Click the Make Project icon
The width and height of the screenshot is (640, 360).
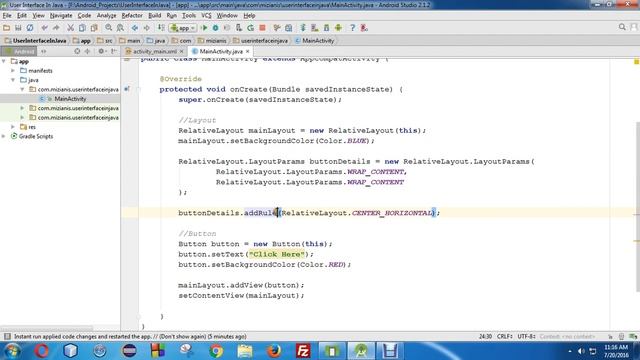pos(161,28)
